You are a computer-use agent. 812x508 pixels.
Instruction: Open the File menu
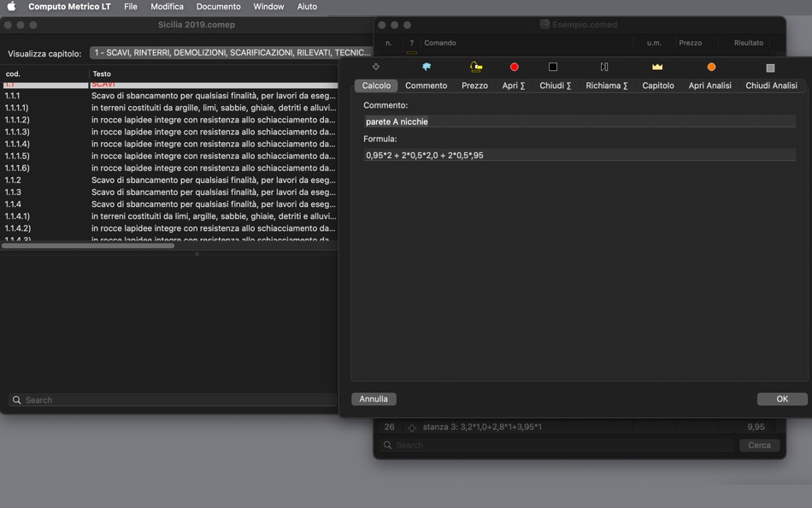[131, 7]
